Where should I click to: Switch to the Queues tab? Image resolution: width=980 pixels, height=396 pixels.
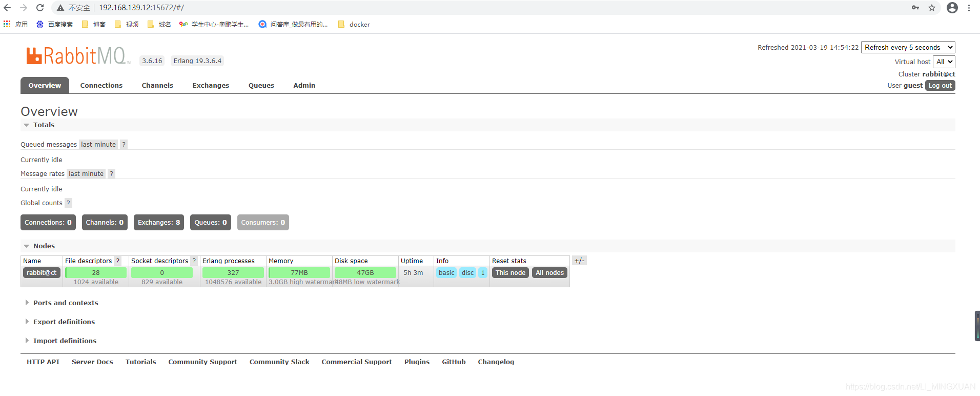(x=261, y=85)
